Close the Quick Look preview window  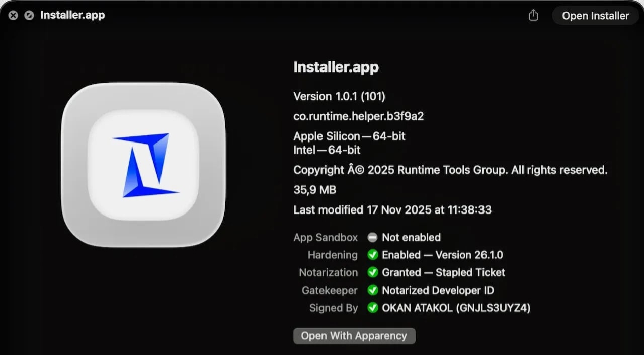[13, 15]
